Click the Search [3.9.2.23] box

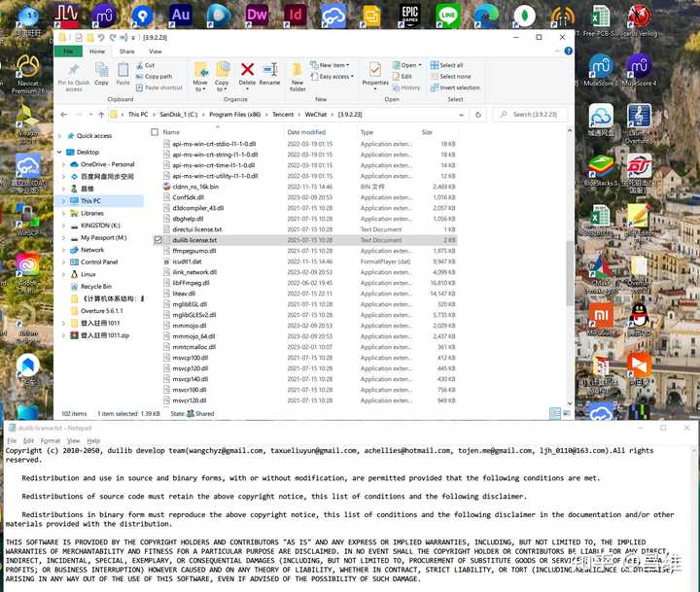[531, 115]
